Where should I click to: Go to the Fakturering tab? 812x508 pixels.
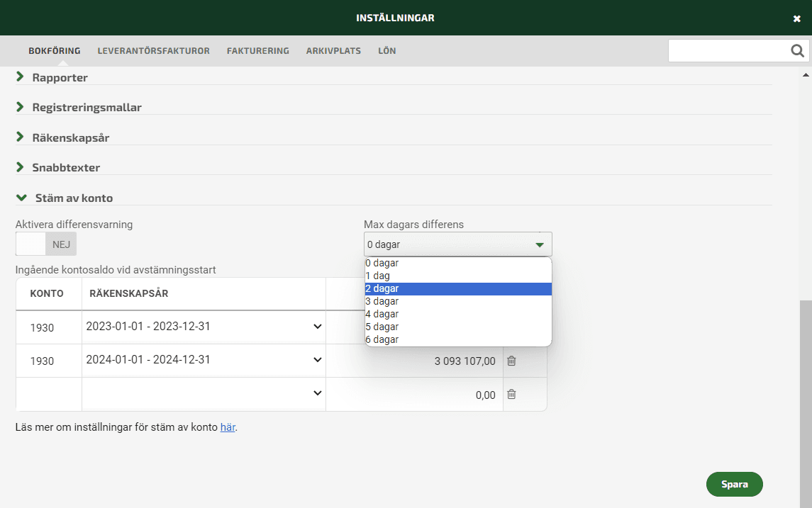click(258, 51)
